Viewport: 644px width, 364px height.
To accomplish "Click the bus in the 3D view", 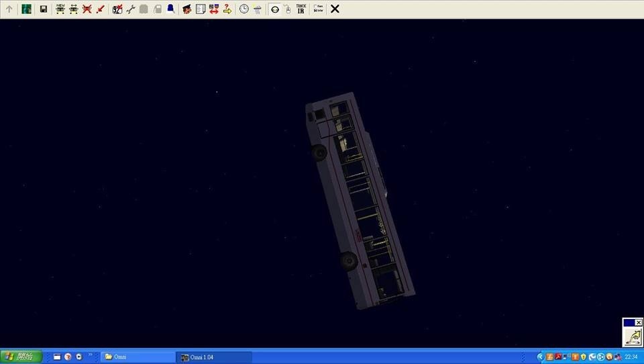I will tap(360, 201).
